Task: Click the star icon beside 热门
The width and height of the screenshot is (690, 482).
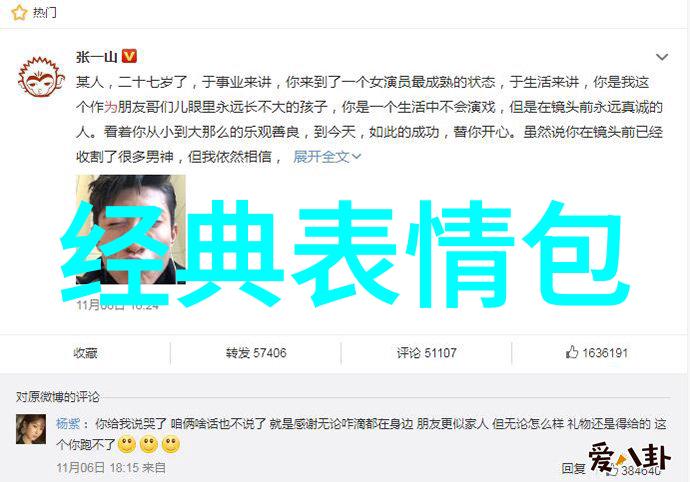Action: coord(19,12)
